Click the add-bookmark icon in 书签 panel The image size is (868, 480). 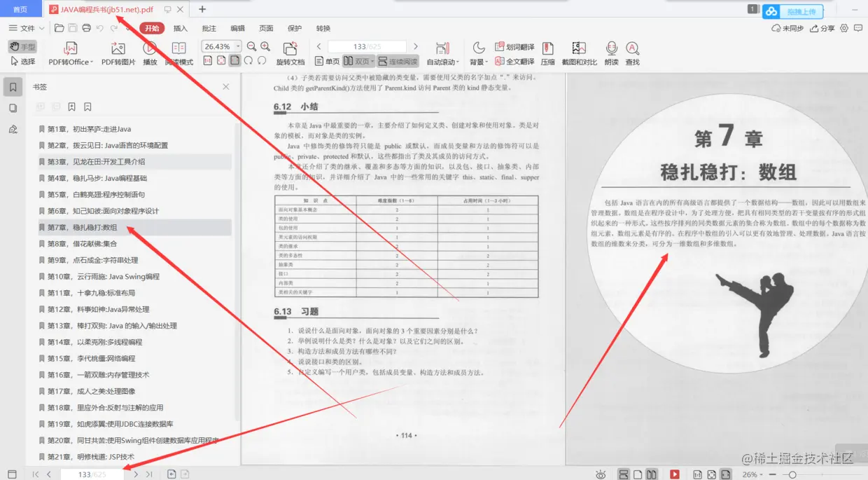[x=72, y=107]
